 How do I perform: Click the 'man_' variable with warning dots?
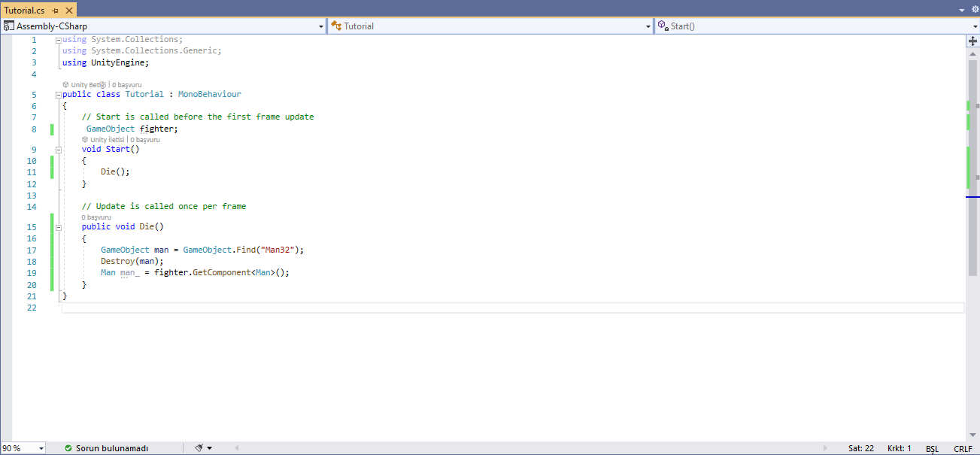(130, 273)
